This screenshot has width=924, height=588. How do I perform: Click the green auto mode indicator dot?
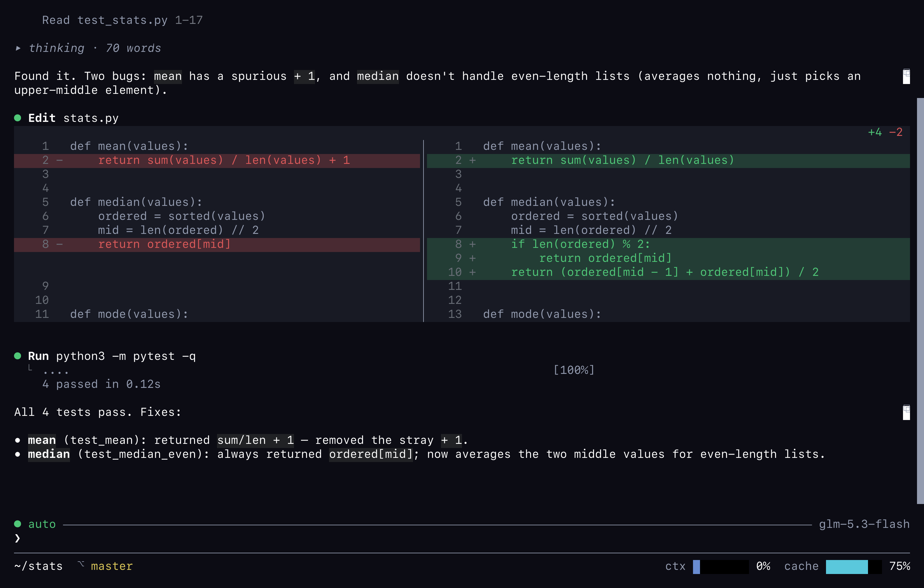pyautogui.click(x=17, y=524)
